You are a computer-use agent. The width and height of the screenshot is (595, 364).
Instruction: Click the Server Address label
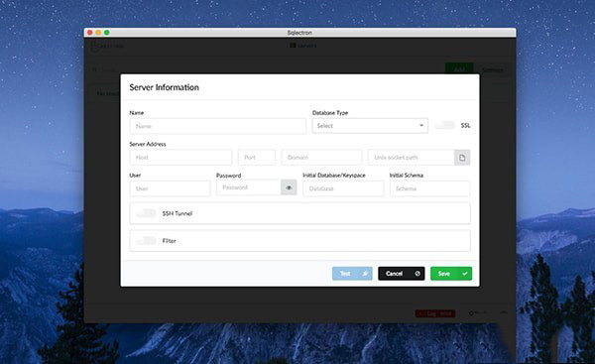tap(148, 144)
